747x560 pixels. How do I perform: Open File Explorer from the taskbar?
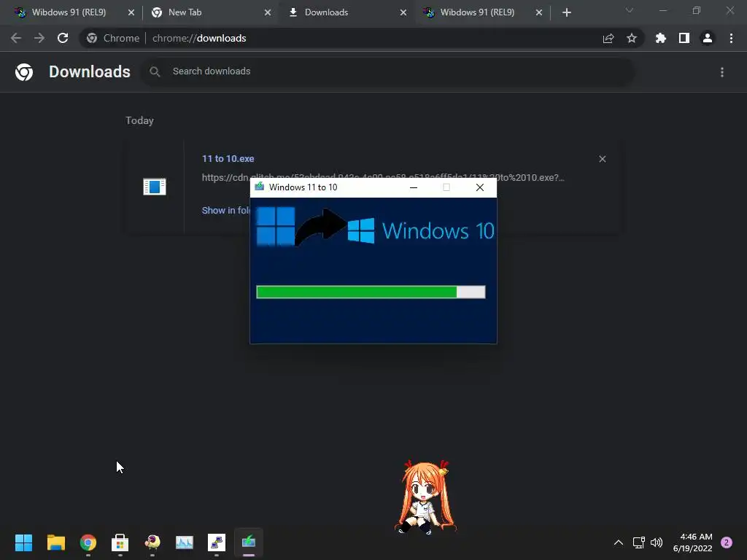pos(55,542)
